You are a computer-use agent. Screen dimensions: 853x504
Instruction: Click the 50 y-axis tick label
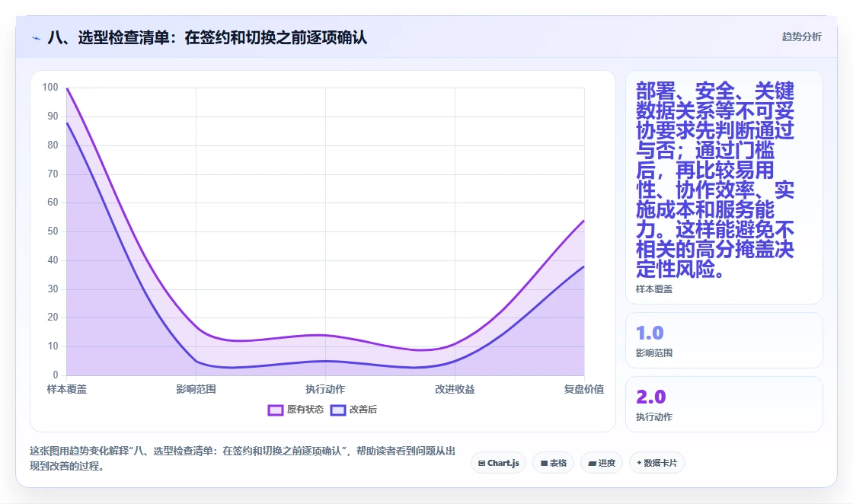click(x=53, y=231)
